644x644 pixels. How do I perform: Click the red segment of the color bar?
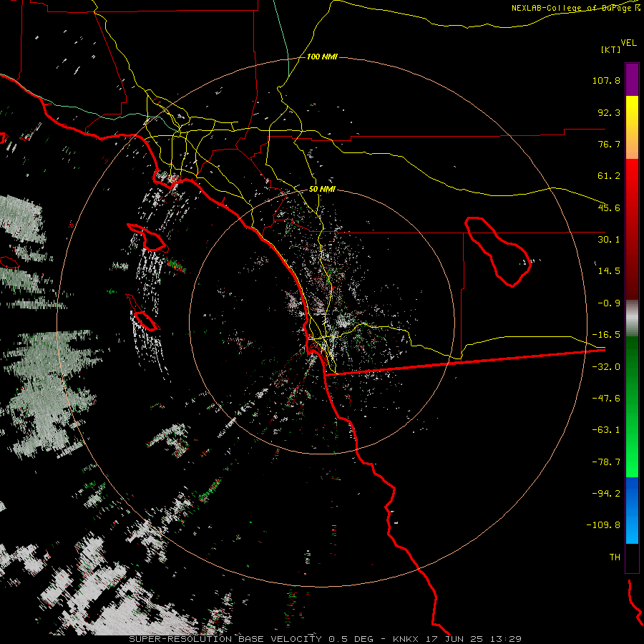(x=632, y=229)
